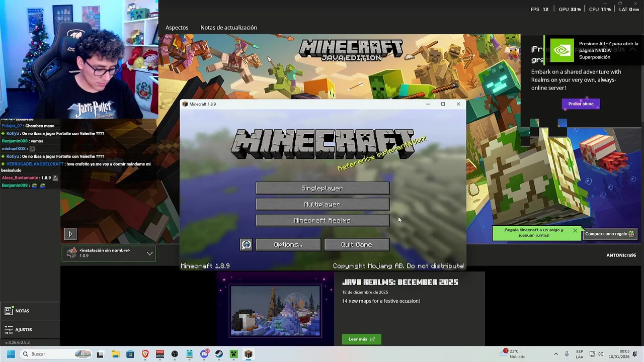Viewport: 644px width, 362px height.
Task: Open the notifications bell icon
Action: (x=635, y=354)
